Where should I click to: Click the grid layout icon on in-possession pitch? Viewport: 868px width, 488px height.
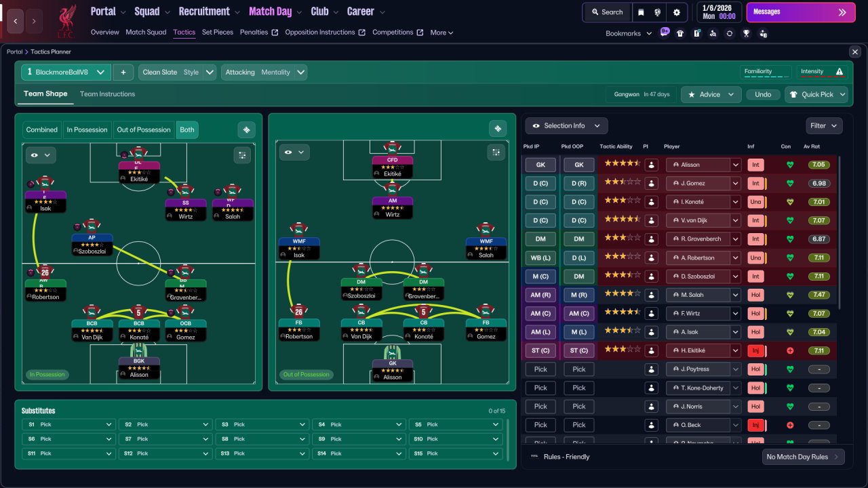coord(242,155)
